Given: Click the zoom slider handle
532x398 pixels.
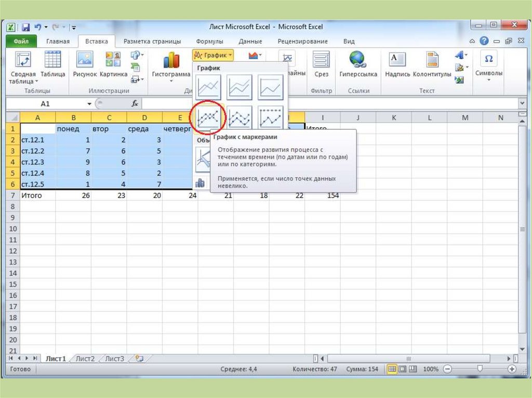Looking at the screenshot, I should (480, 369).
